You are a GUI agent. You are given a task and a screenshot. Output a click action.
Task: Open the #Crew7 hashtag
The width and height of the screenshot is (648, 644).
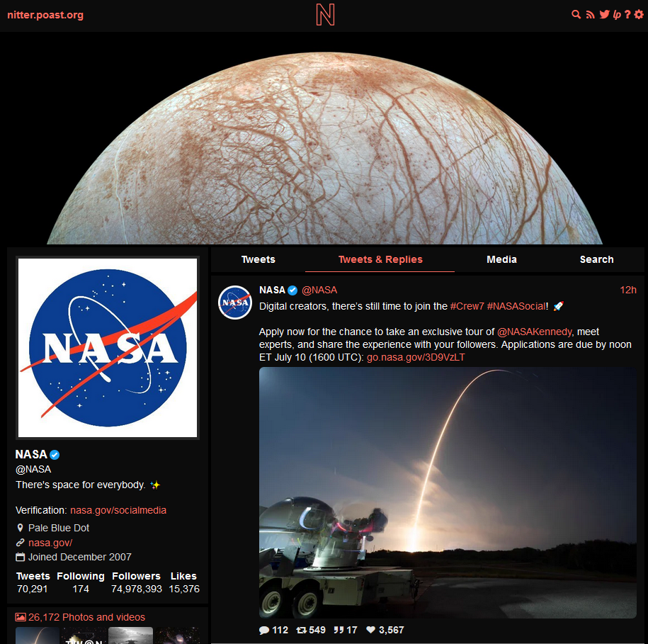[467, 306]
